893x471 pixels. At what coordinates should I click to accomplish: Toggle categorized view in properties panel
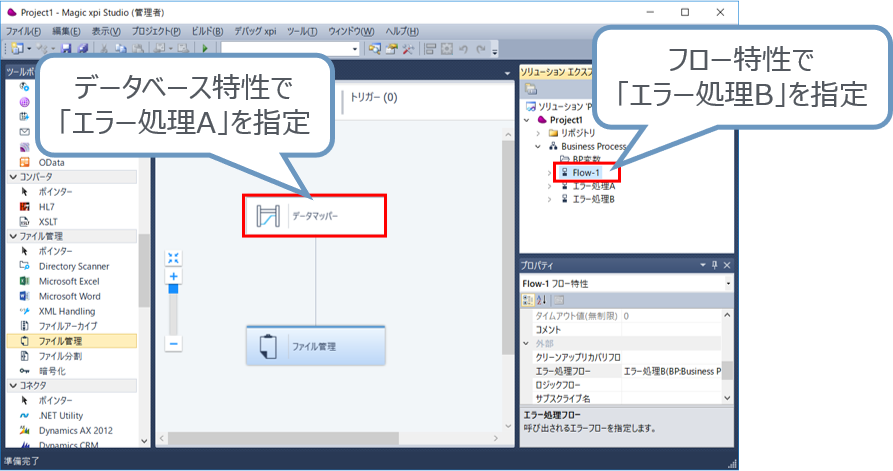[x=528, y=300]
